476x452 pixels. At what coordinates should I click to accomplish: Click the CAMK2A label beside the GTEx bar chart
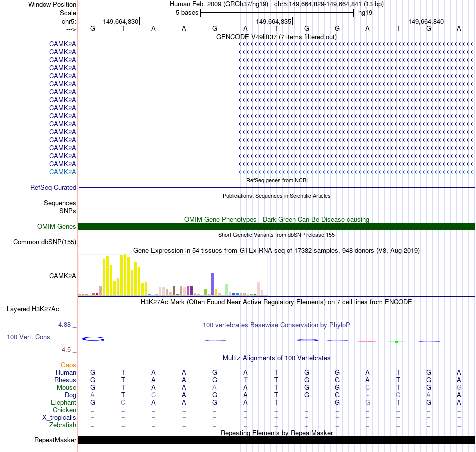click(x=62, y=276)
